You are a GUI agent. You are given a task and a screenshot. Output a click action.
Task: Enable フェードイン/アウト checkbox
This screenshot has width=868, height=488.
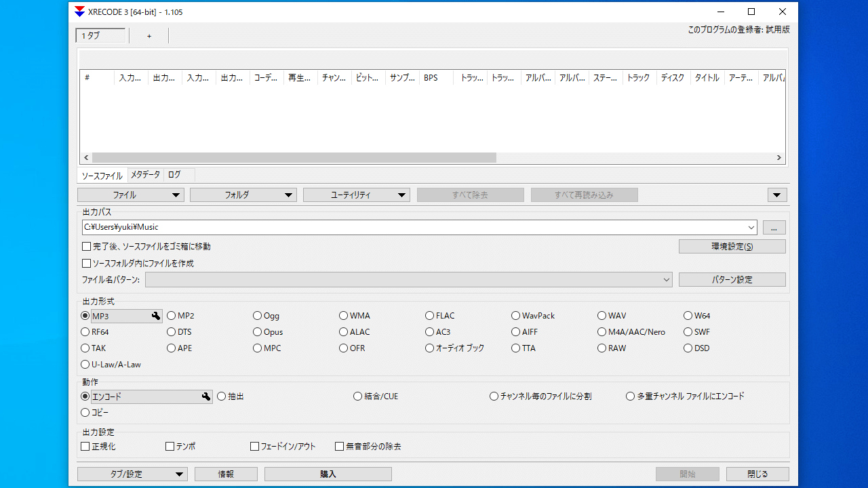point(255,447)
